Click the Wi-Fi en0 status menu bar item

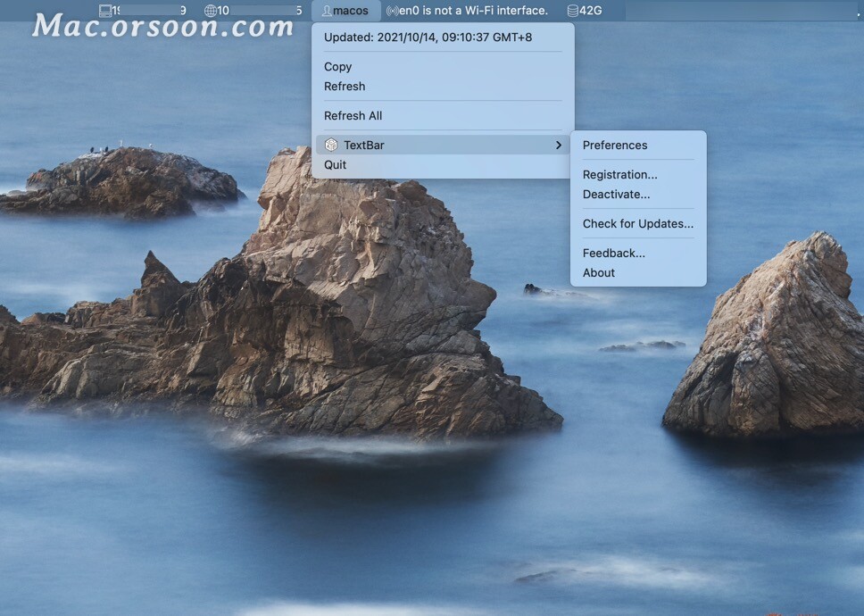[x=468, y=11]
